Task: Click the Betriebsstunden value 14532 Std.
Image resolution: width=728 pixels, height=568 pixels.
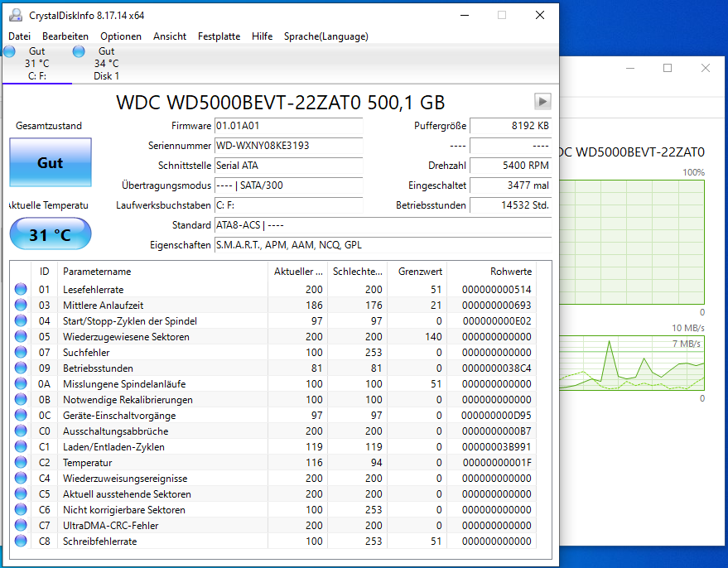Action: tap(511, 205)
